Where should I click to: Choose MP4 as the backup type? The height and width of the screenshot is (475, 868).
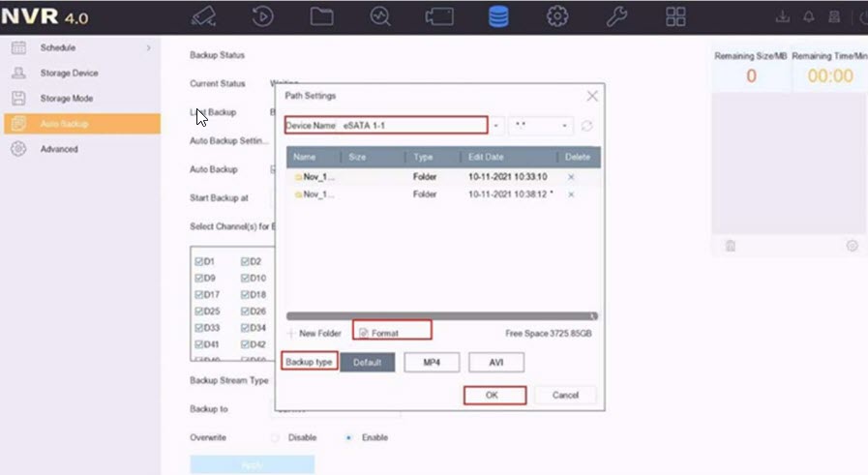point(432,362)
